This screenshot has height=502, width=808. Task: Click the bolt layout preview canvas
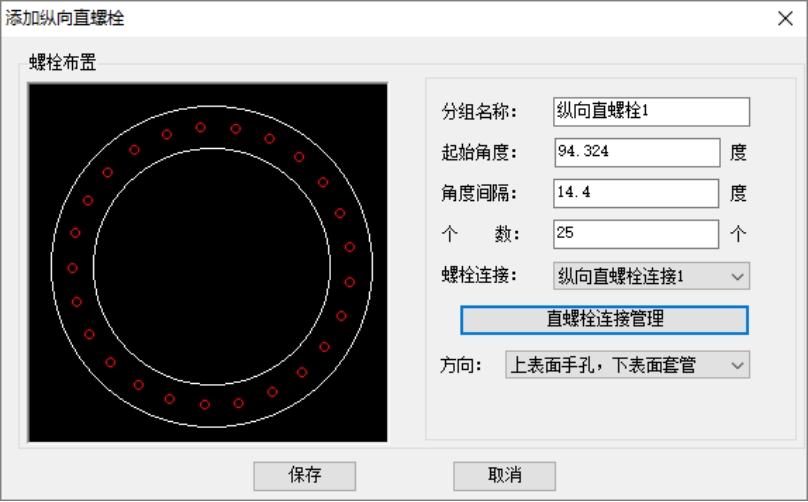click(x=208, y=262)
